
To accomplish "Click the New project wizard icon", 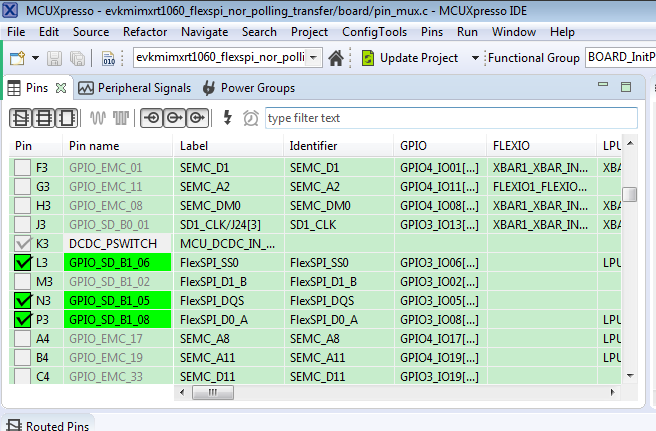I will click(x=17, y=58).
